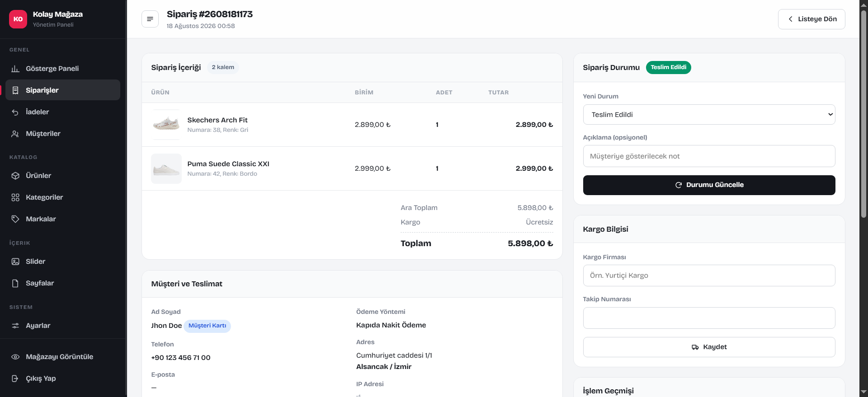Click the Ücretsiz cargo value
The width and height of the screenshot is (868, 397).
(539, 222)
